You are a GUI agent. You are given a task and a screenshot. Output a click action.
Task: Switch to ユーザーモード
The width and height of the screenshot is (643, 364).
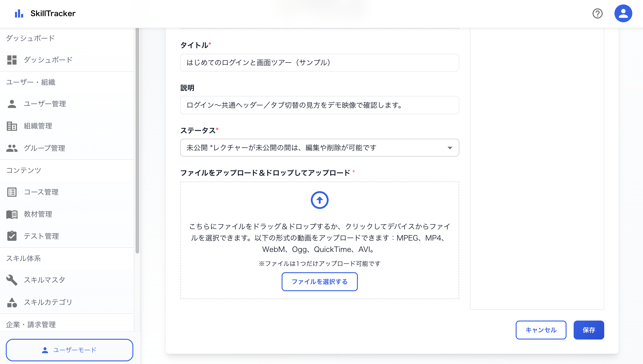pos(69,350)
